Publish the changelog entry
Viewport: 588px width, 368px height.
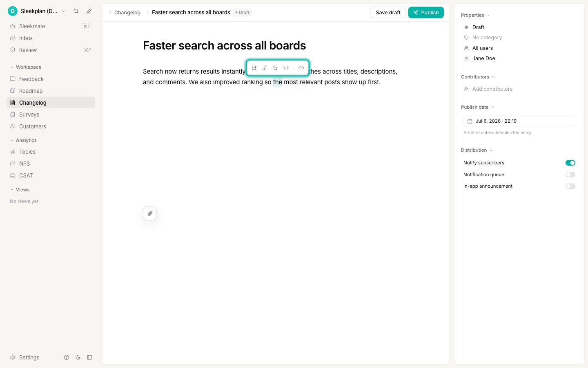point(426,13)
